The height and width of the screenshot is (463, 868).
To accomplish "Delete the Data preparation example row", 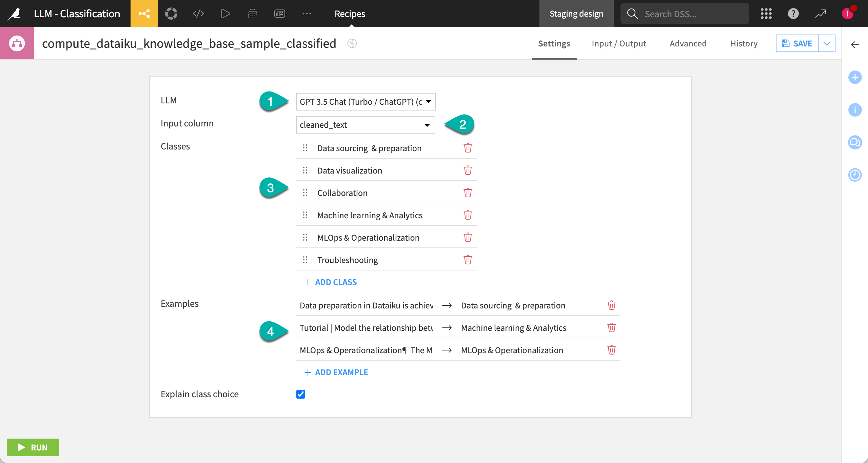I will pyautogui.click(x=611, y=305).
